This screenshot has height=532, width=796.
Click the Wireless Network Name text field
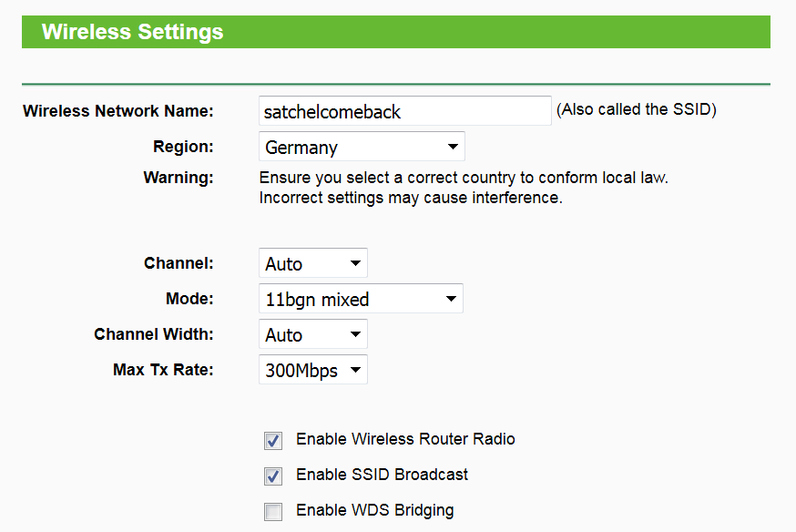coord(404,111)
